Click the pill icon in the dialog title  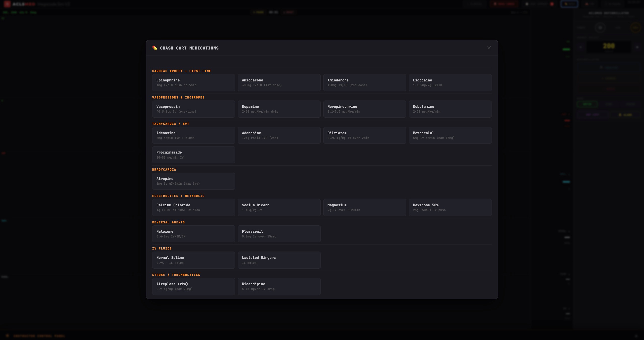pyautogui.click(x=155, y=48)
